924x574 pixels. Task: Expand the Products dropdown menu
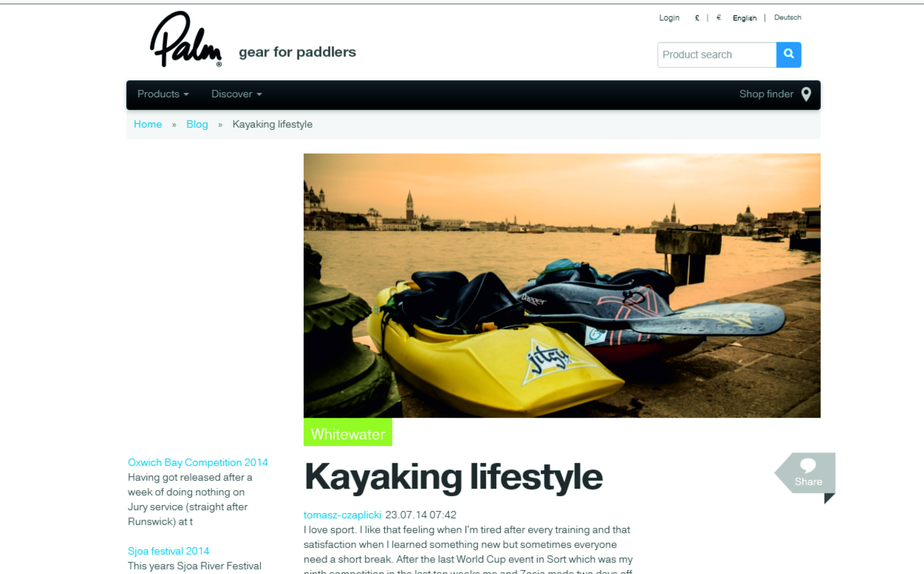point(163,94)
